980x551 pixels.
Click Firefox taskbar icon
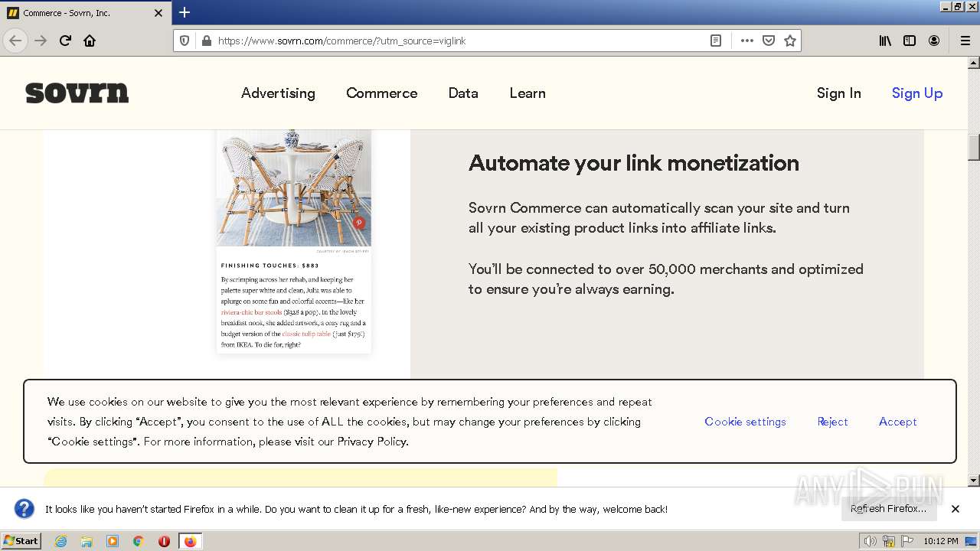click(x=190, y=541)
